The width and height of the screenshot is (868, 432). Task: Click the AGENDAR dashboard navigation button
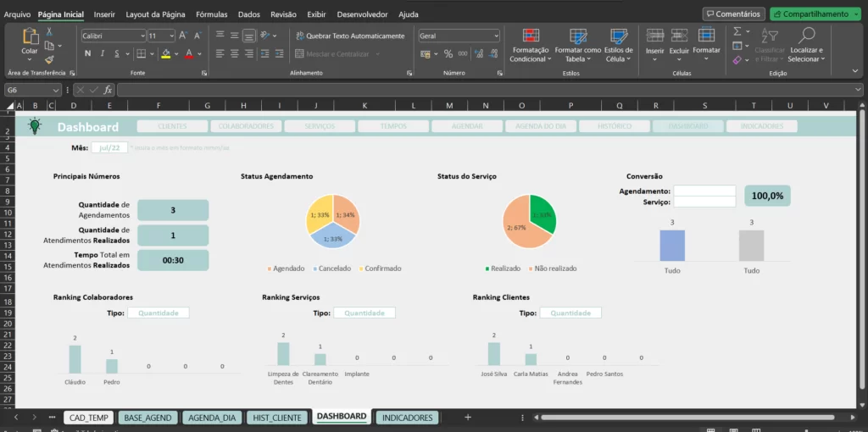click(x=467, y=126)
